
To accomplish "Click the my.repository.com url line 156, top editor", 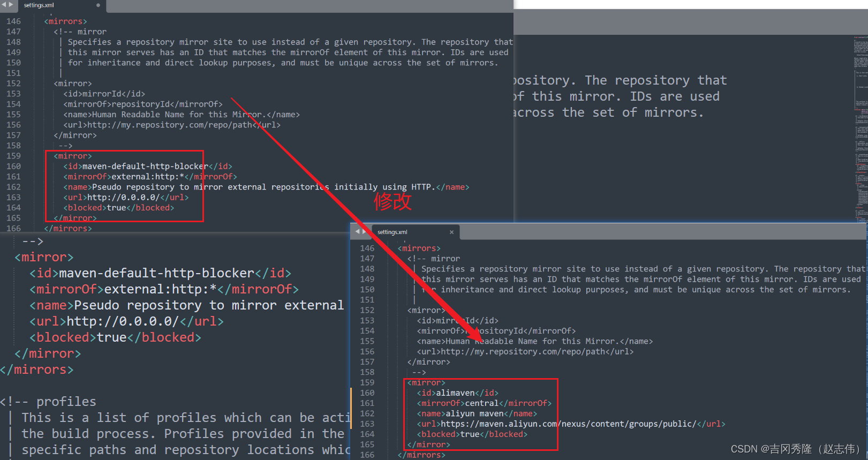I will tap(172, 125).
